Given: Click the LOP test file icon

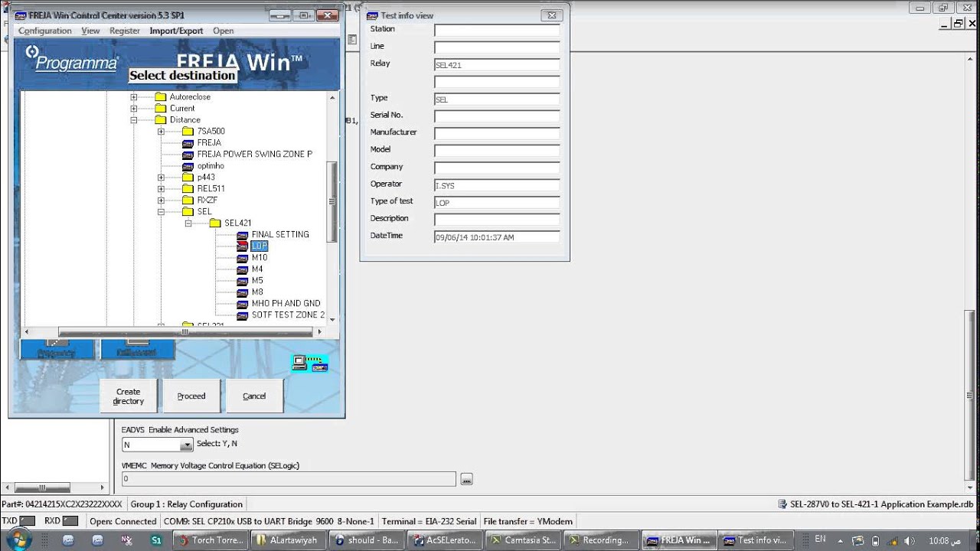Looking at the screenshot, I should click(243, 246).
